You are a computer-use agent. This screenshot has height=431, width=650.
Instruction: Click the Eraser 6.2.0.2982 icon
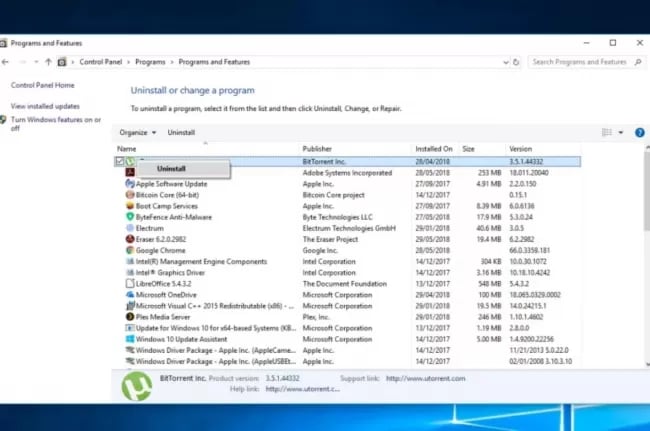(x=130, y=239)
